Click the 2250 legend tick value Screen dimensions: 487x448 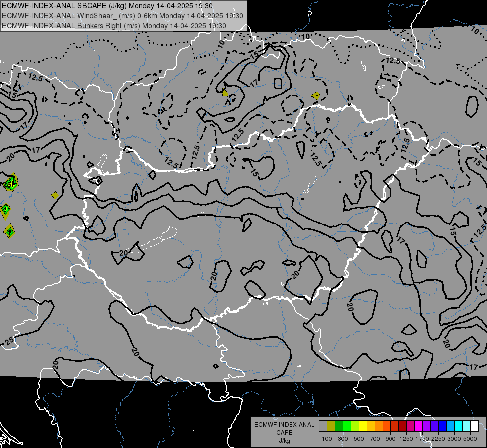click(438, 439)
